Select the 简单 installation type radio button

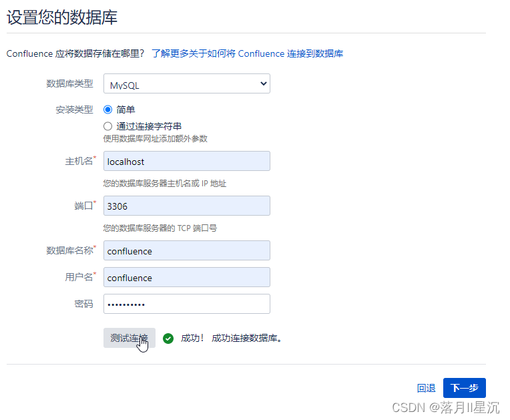(107, 110)
